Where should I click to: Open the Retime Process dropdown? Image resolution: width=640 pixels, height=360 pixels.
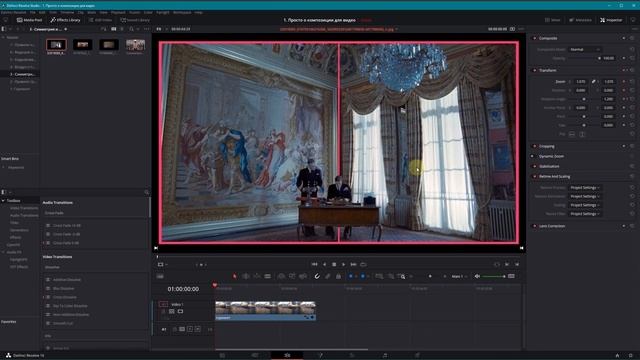pos(584,188)
